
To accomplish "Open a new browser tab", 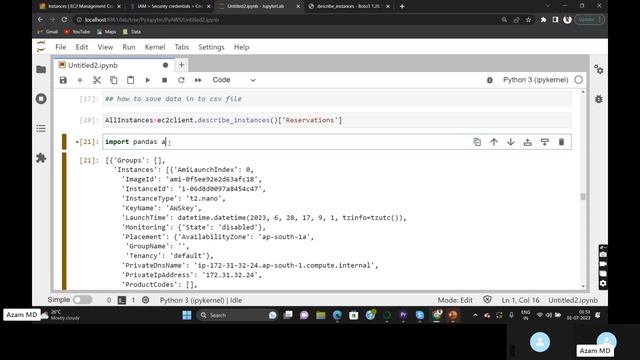I will (x=402, y=7).
